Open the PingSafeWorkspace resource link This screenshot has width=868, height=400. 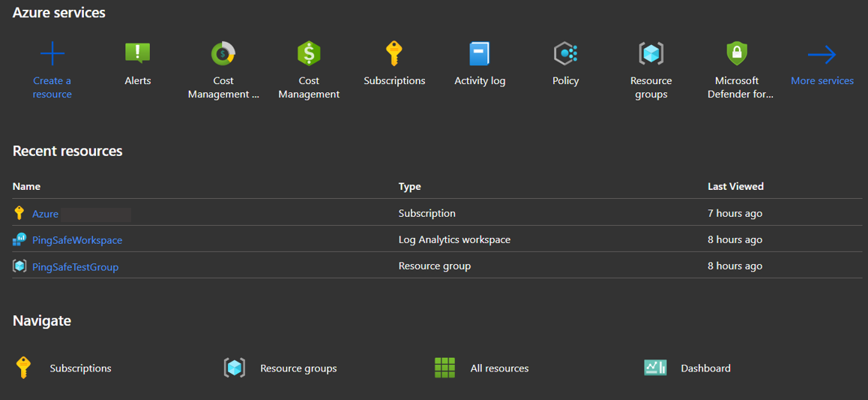tap(77, 240)
